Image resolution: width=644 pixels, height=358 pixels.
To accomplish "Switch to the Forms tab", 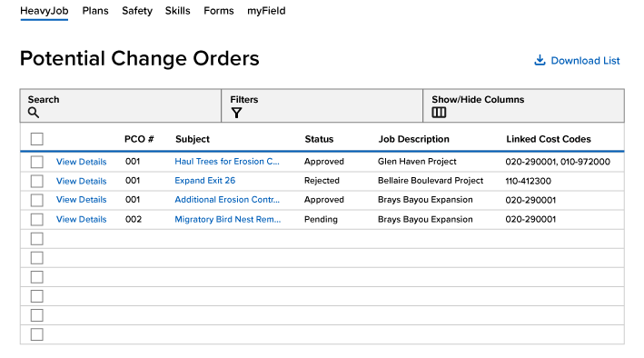I will [219, 11].
